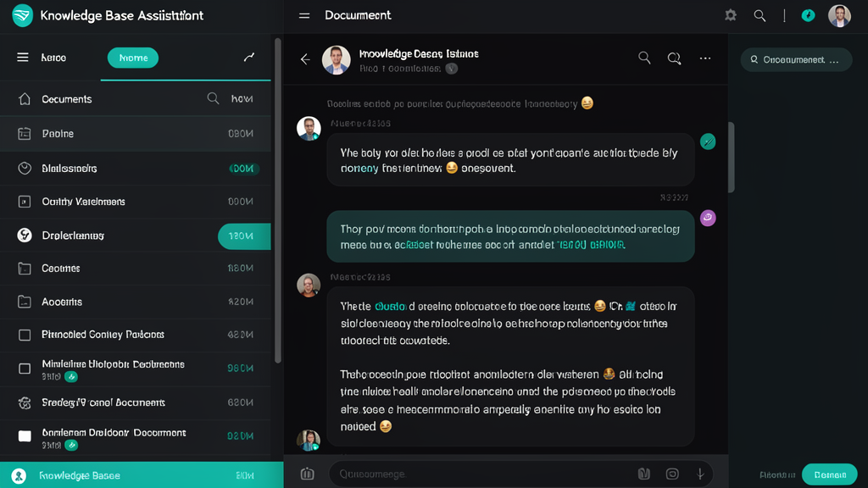Click the user icon in the Knowledge Base bar

tap(19, 476)
